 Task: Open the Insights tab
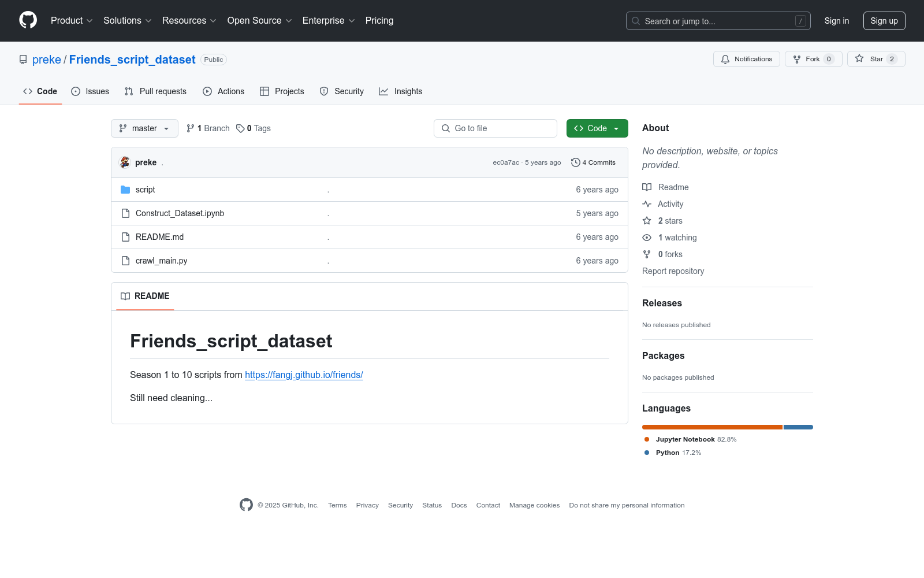[x=401, y=91]
